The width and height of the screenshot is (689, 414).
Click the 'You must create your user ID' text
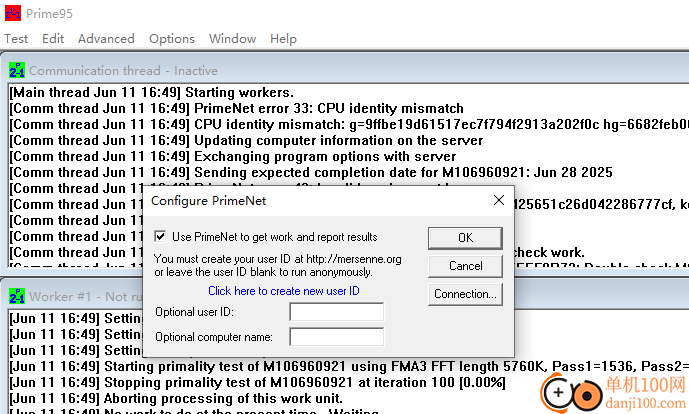click(278, 265)
